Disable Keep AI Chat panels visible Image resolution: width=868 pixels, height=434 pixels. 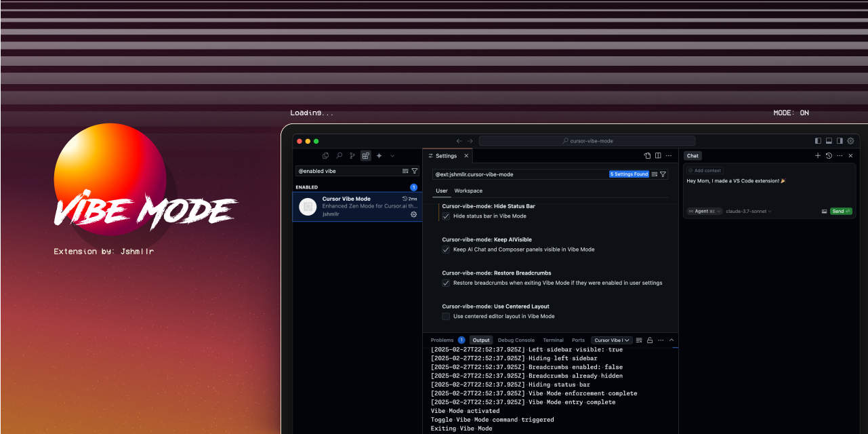(x=445, y=250)
